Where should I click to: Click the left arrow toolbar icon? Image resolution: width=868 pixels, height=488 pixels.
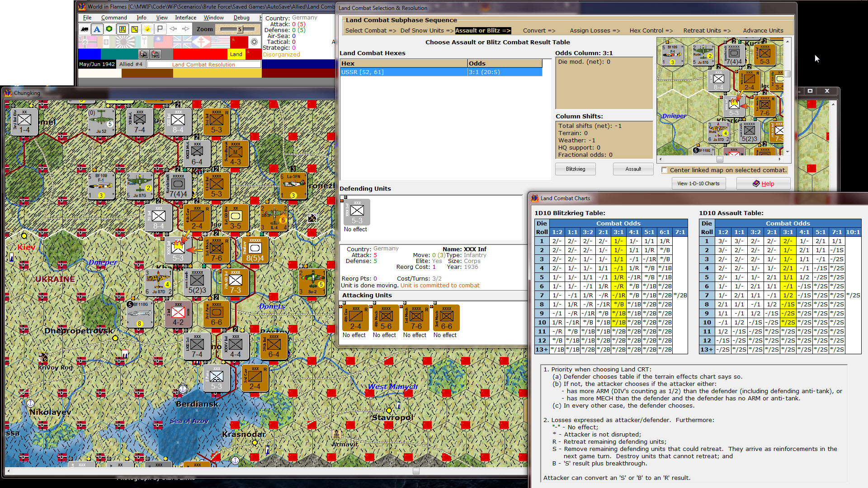(173, 29)
